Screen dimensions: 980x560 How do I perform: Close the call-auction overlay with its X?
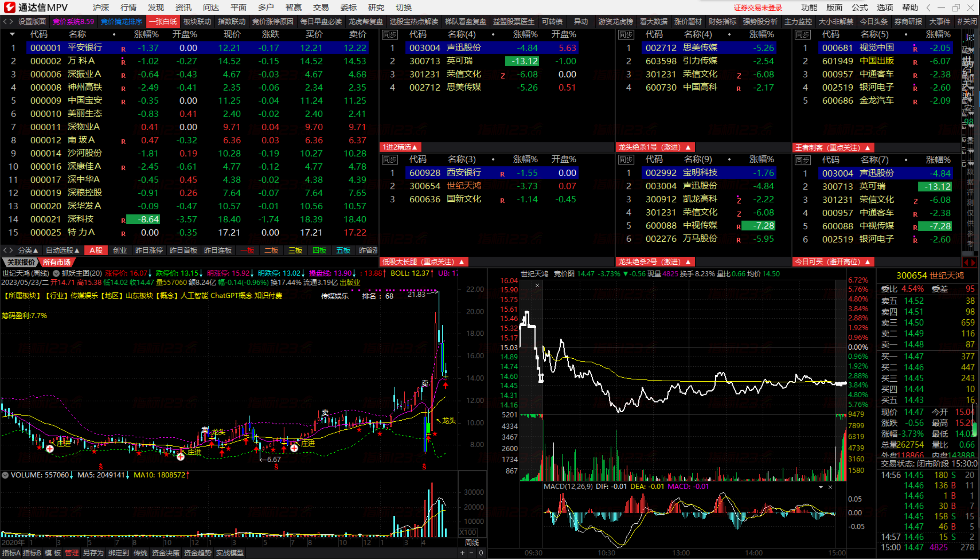(537, 285)
